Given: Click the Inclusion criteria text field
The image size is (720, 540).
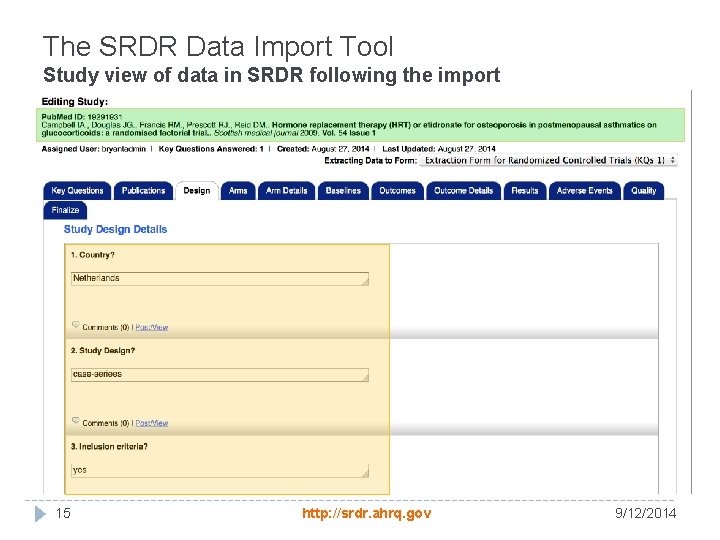Looking at the screenshot, I should pos(219,471).
